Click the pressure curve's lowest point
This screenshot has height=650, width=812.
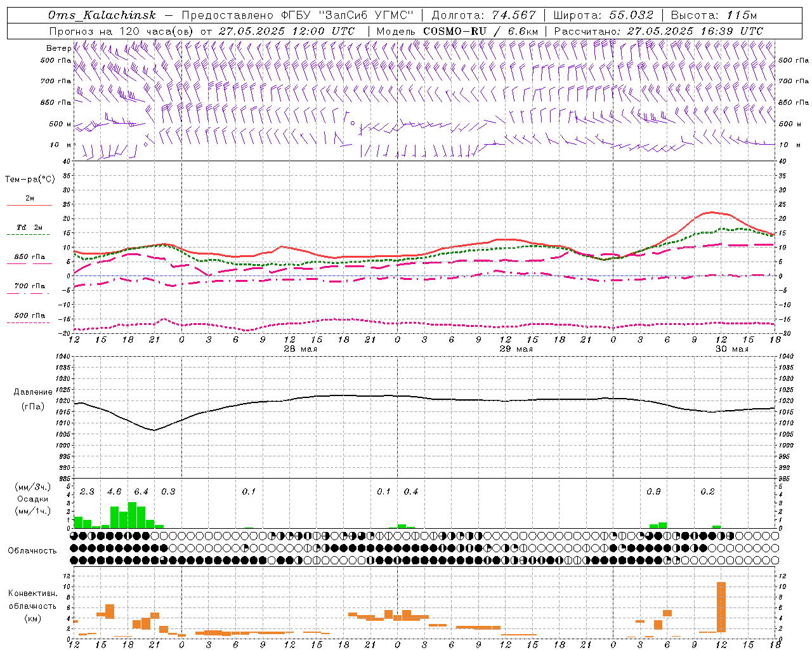pyautogui.click(x=154, y=430)
